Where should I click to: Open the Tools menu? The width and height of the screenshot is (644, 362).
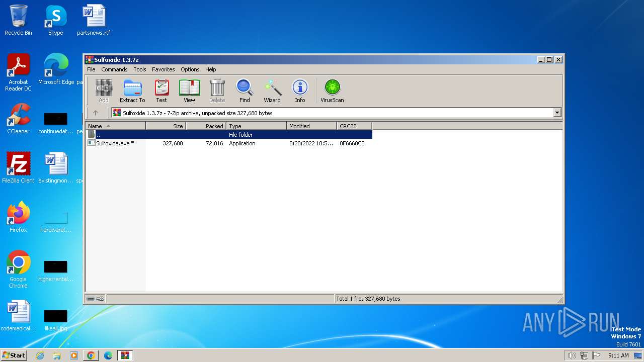point(140,69)
